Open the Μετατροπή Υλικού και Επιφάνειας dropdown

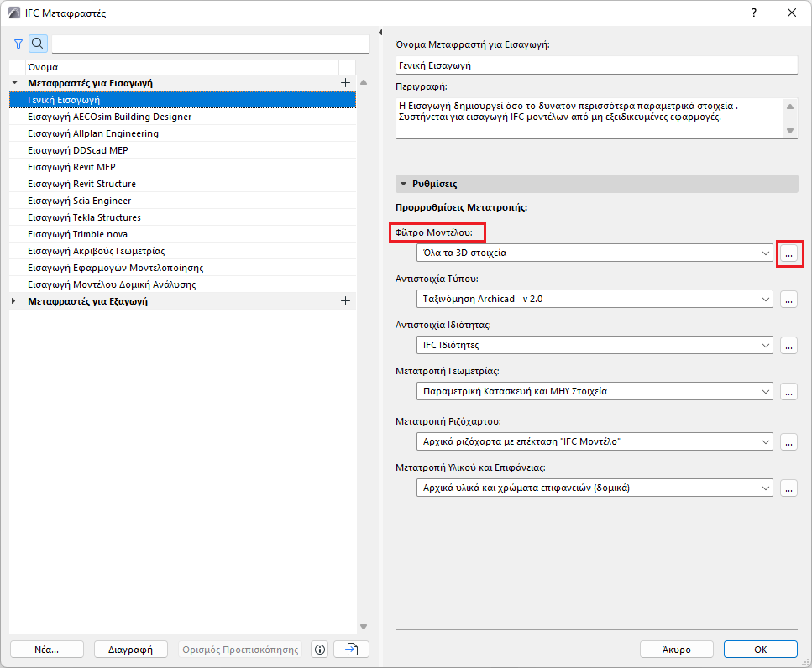[595, 488]
